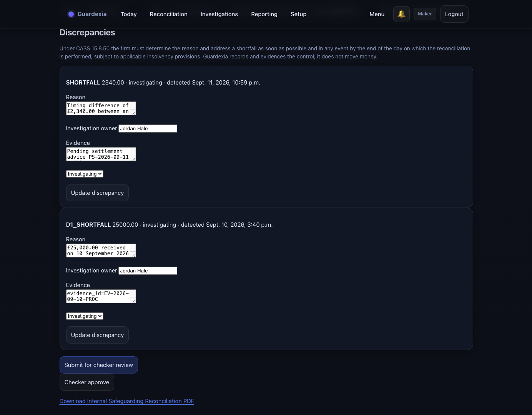This screenshot has width=532, height=415.
Task: Submit for checker review
Action: pyautogui.click(x=99, y=365)
